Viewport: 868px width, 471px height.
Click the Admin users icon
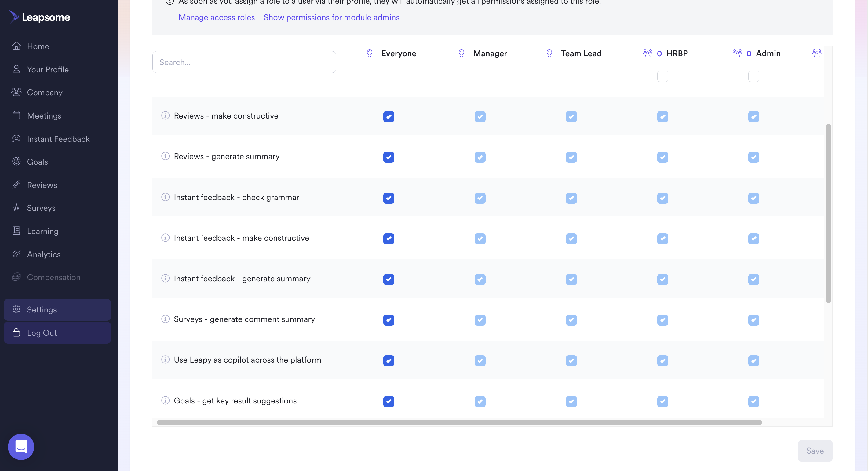(737, 53)
